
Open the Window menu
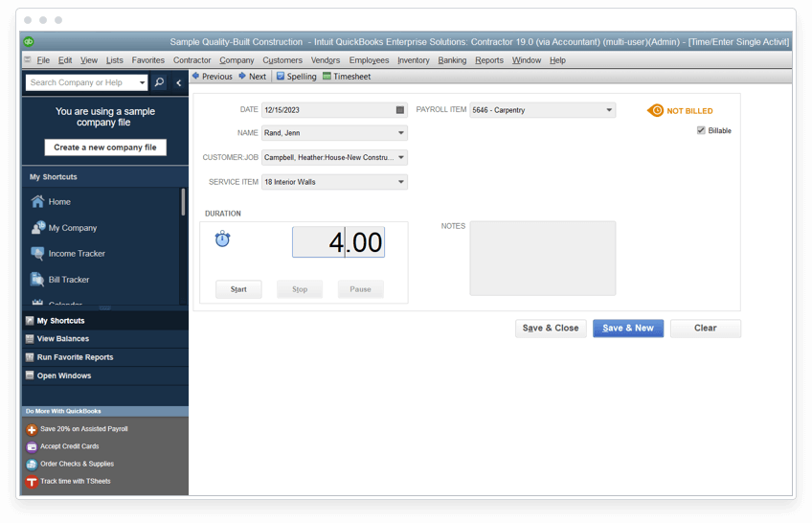[527, 60]
